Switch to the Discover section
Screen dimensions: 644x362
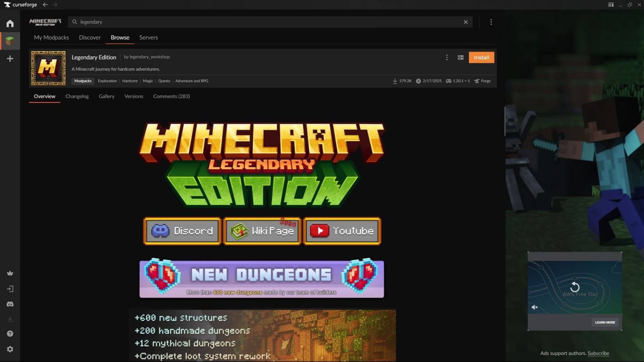[90, 37]
